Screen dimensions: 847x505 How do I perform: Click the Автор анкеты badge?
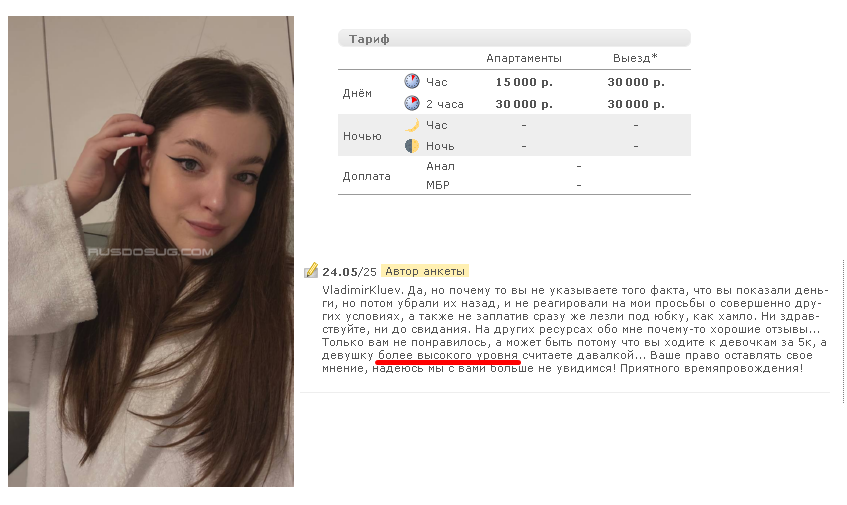[x=425, y=271]
